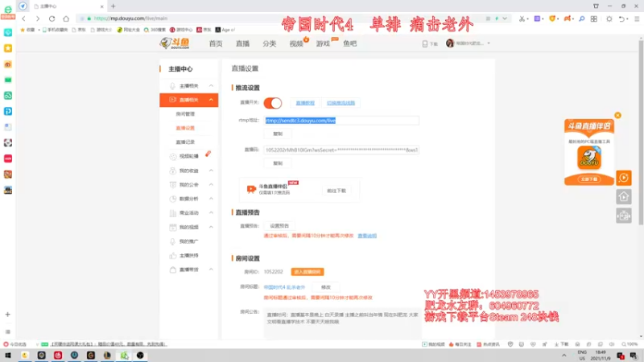Open the address bar dropdown chevron
This screenshot has height=362, width=644.
tap(505, 19)
